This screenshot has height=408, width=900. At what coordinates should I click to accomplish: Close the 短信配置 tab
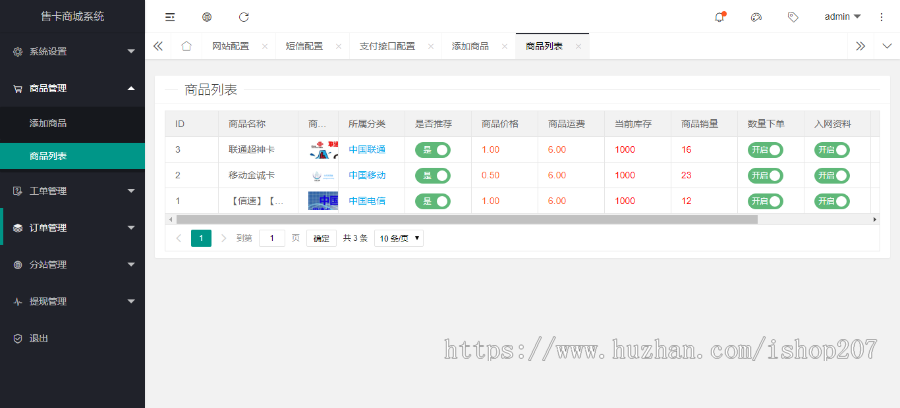click(339, 46)
